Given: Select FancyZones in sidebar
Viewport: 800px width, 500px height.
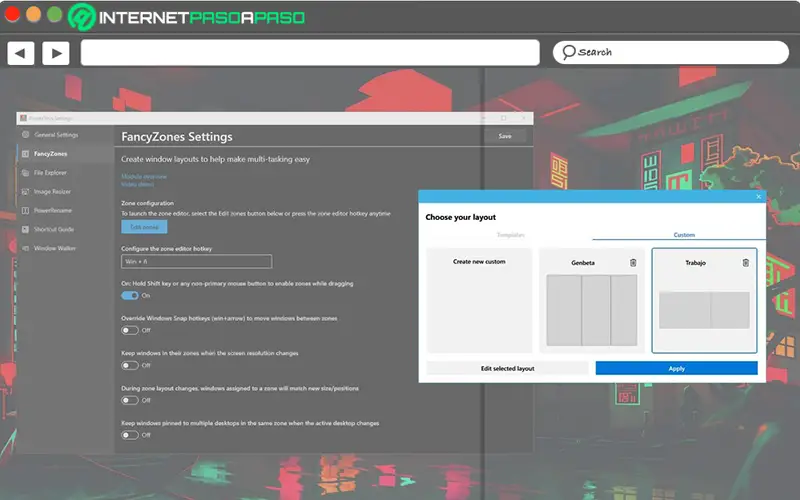Looking at the screenshot, I should pos(51,154).
